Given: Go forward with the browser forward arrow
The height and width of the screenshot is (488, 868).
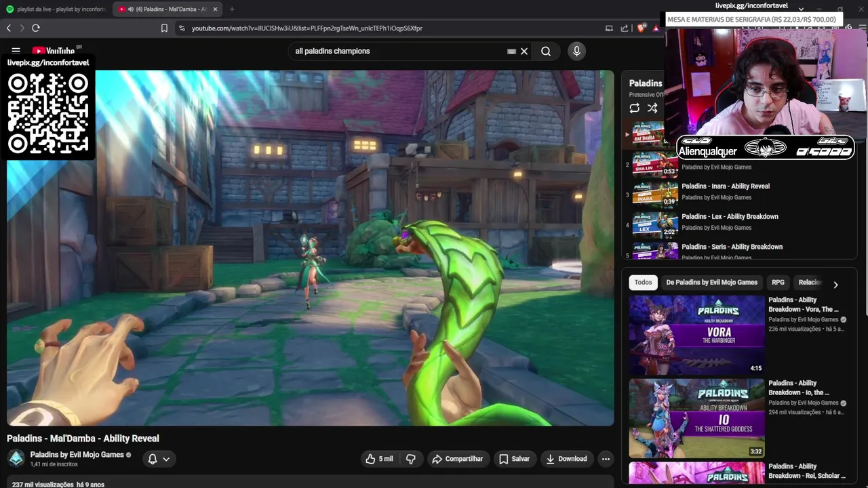Looking at the screenshot, I should tap(22, 28).
